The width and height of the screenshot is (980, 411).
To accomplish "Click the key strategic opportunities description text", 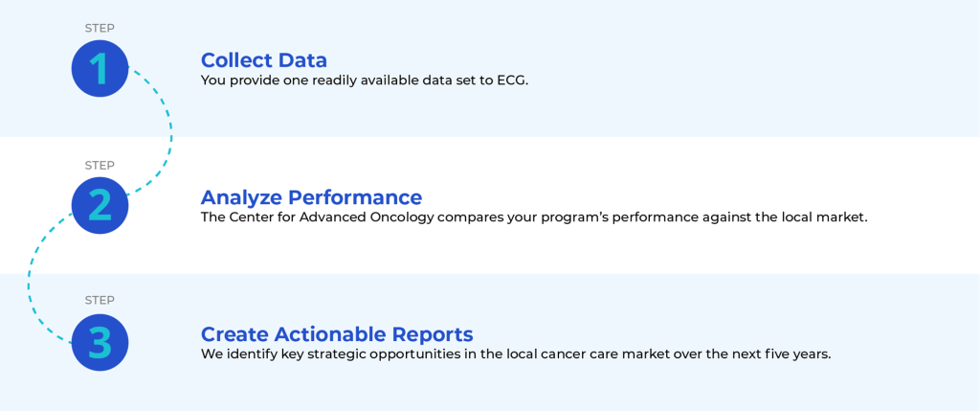I will [x=516, y=354].
